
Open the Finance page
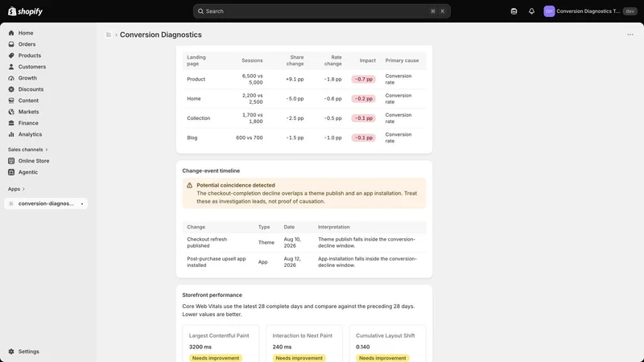[28, 123]
